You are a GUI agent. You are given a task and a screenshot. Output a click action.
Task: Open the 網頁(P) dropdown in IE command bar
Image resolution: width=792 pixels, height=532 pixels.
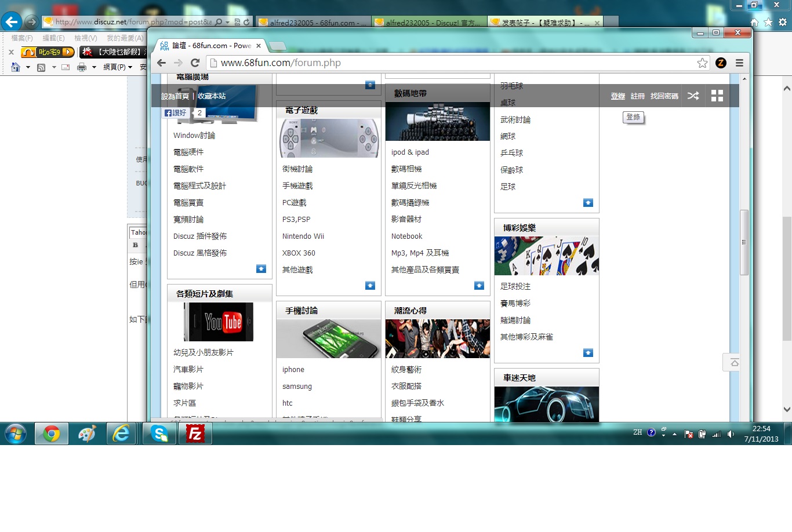tap(118, 67)
